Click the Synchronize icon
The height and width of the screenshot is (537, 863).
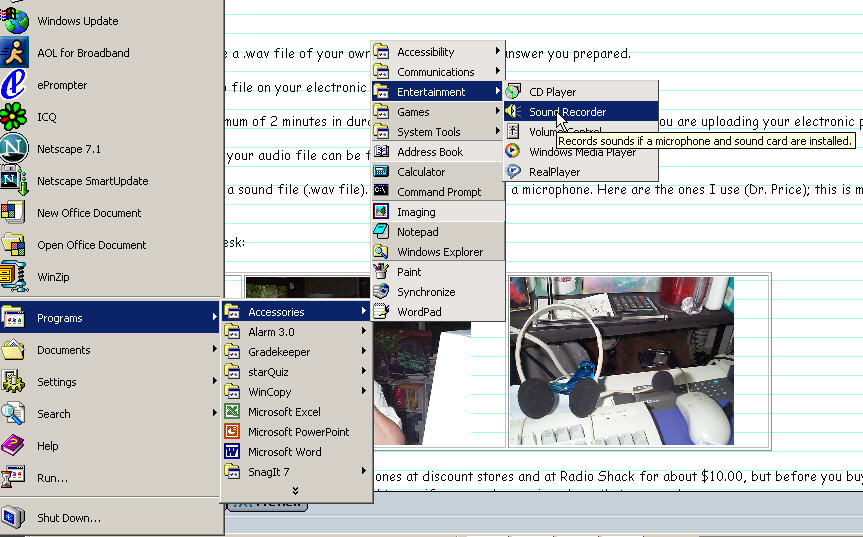[x=381, y=292]
